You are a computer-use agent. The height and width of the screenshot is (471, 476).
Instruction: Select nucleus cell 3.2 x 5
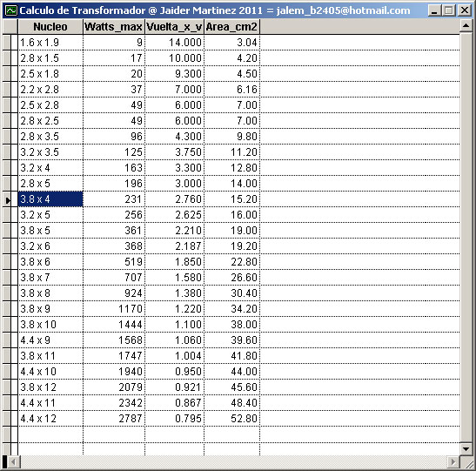tap(50, 215)
